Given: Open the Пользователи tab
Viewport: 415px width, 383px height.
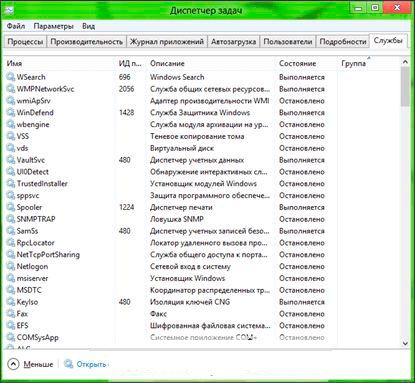Looking at the screenshot, I should (288, 42).
